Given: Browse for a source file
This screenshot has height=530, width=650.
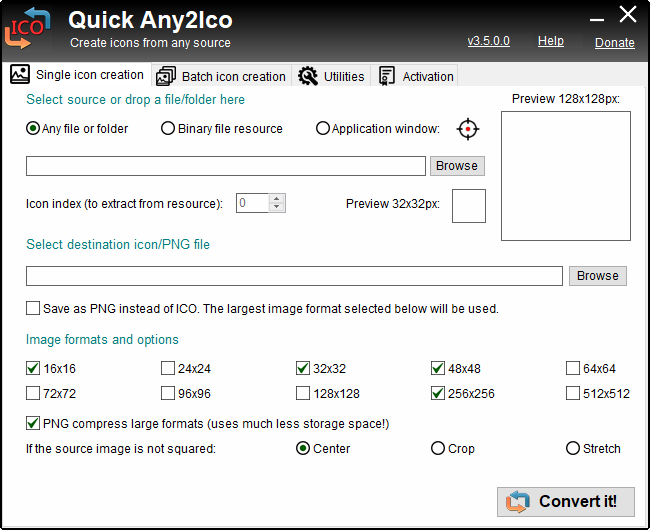Looking at the screenshot, I should coord(457,166).
